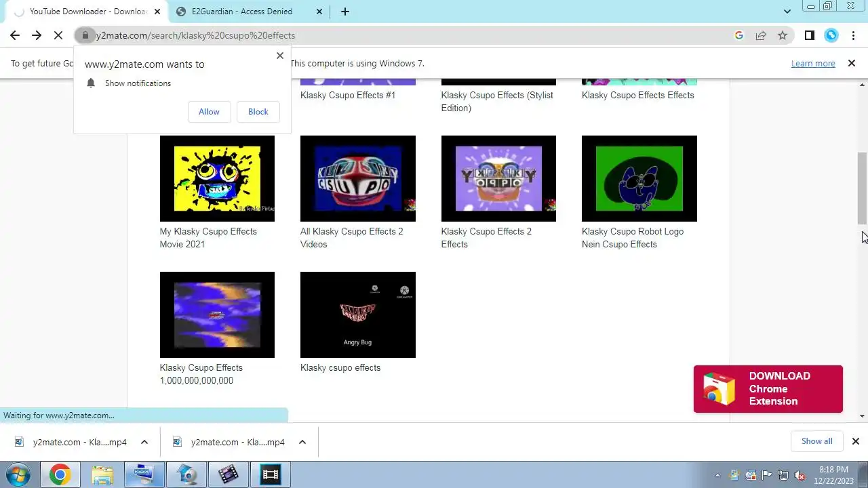
Task: Expand options for first y2mate download
Action: click(x=144, y=442)
